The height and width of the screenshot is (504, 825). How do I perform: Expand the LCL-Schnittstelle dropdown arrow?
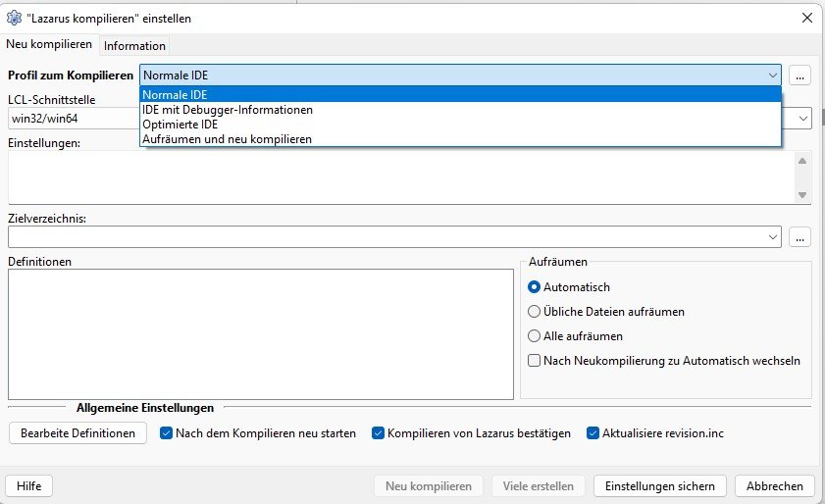(802, 119)
